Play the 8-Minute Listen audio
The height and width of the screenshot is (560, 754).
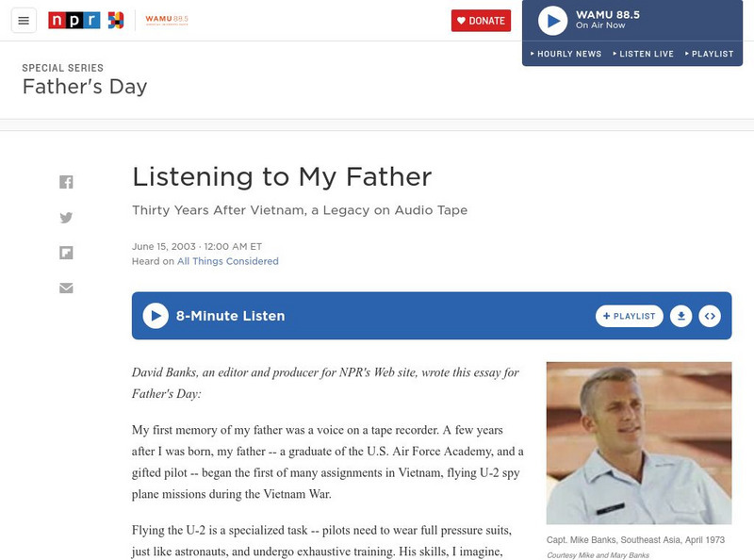pyautogui.click(x=156, y=316)
